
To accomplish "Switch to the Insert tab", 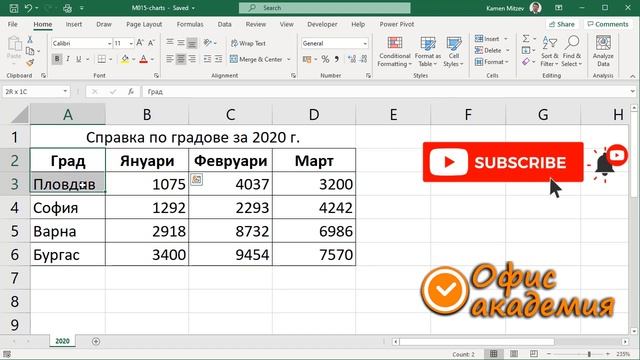I will 73,24.
